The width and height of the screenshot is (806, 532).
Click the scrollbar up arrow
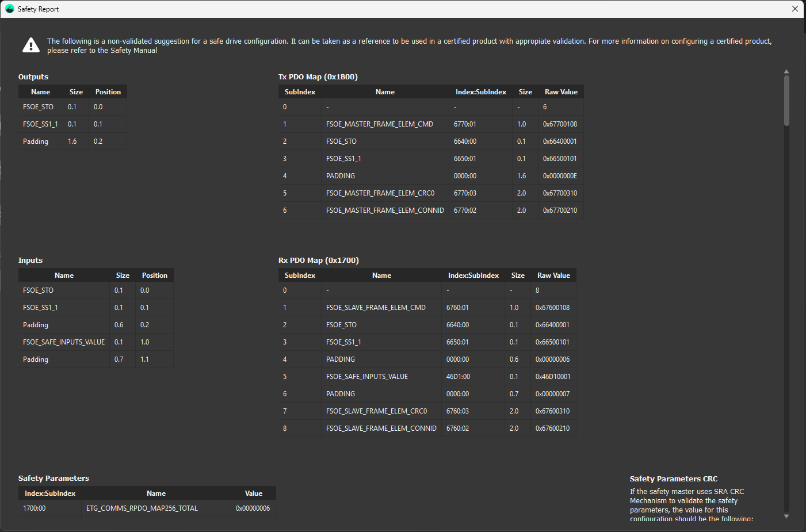click(x=786, y=72)
